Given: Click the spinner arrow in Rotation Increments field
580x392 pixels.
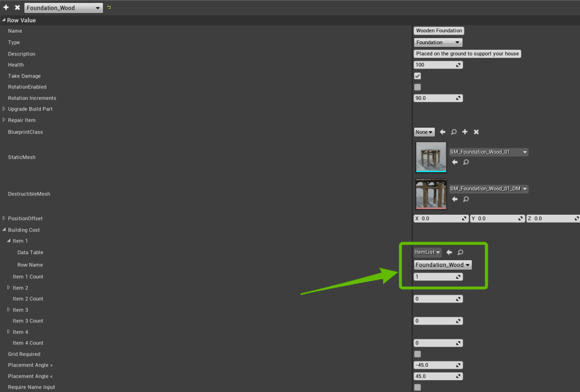Looking at the screenshot, I should coord(458,99).
